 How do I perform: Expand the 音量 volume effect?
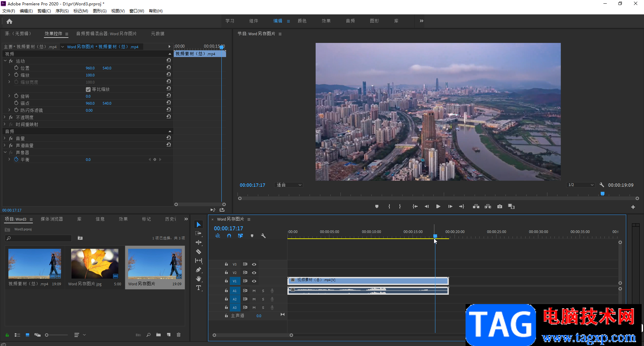(5, 138)
